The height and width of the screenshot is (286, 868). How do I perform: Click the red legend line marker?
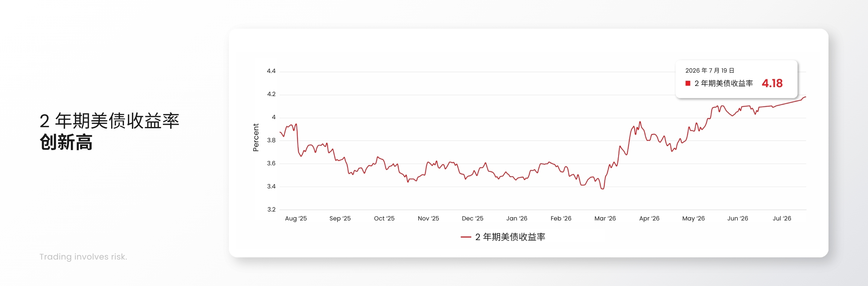pos(466,237)
